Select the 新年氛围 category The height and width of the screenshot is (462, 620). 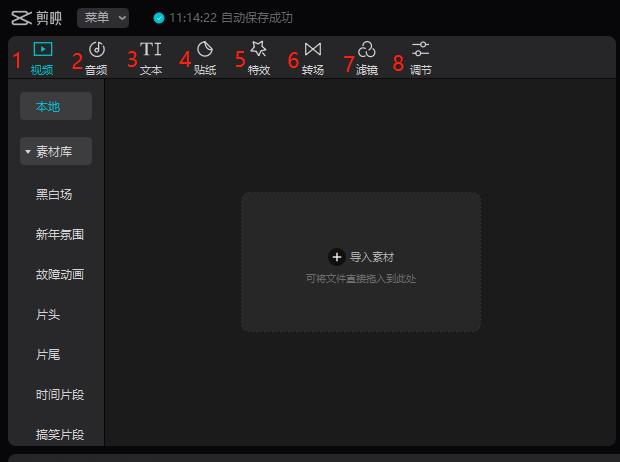click(x=60, y=235)
